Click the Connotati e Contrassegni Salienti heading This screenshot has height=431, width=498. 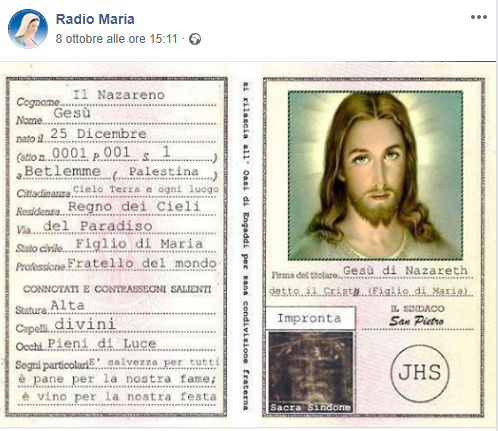tap(117, 289)
